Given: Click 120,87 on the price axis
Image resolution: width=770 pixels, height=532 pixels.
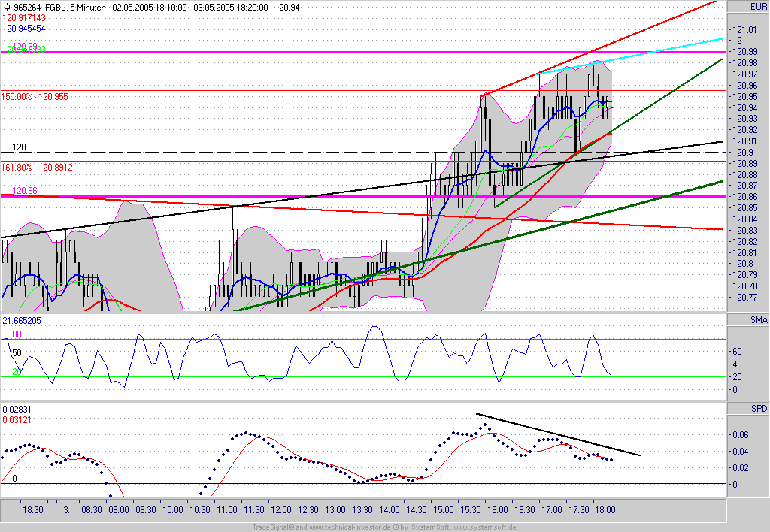Looking at the screenshot, I should (x=745, y=186).
